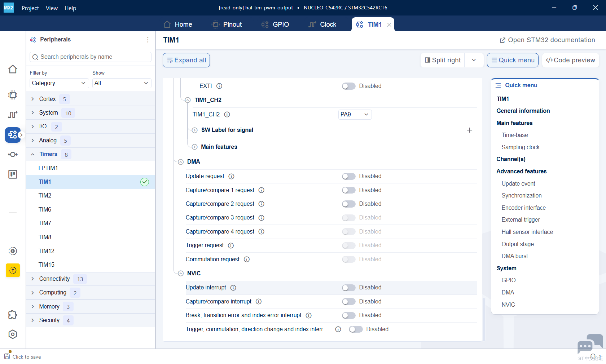Screen dimensions: 606x364
Task: Open the plugins puzzle icon in sidebar
Action: (13, 315)
